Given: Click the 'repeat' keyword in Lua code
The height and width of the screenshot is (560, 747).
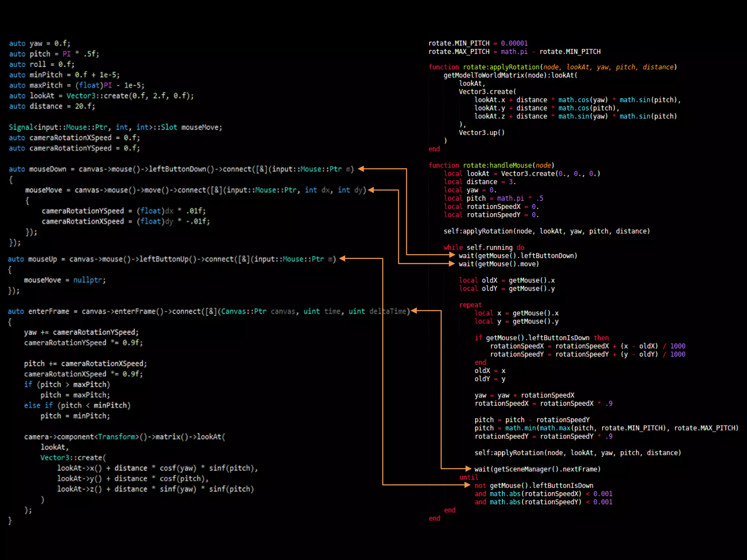Looking at the screenshot, I should 470,305.
